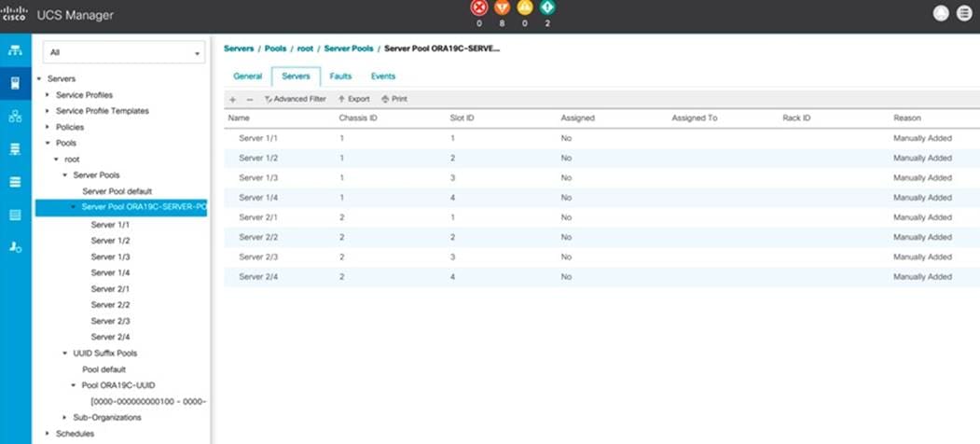Collapse the Server Pools node

[65, 175]
